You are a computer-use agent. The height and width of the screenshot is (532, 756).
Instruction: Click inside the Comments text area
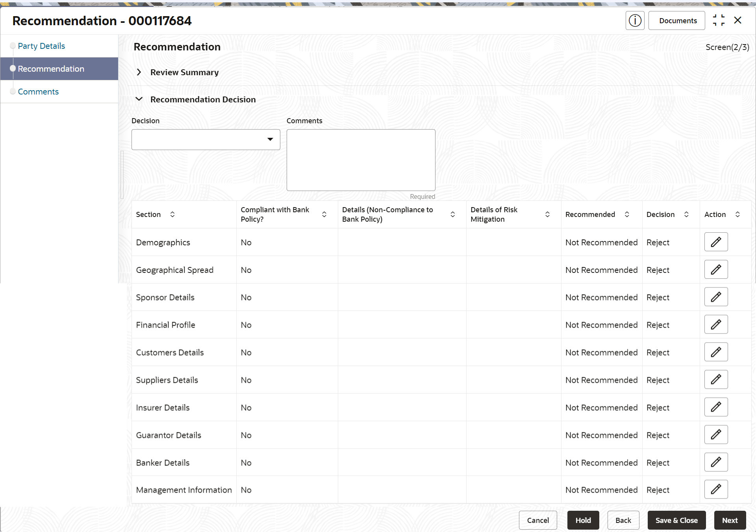point(361,160)
